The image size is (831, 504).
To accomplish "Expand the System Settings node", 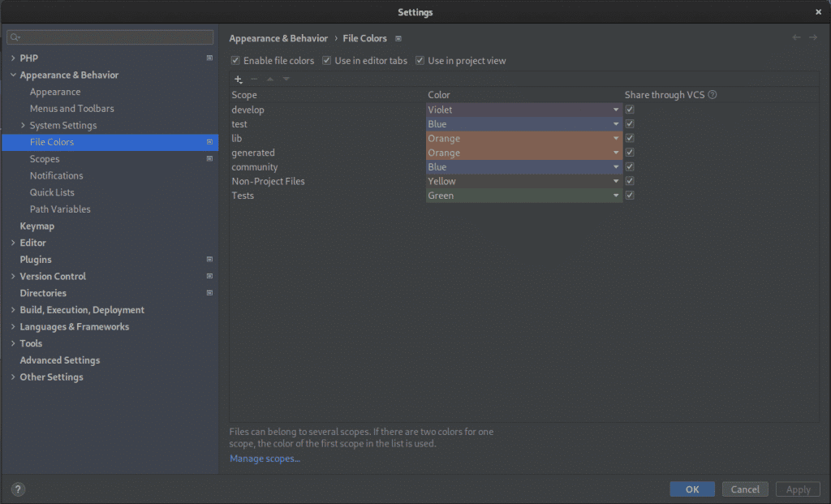I will click(23, 125).
